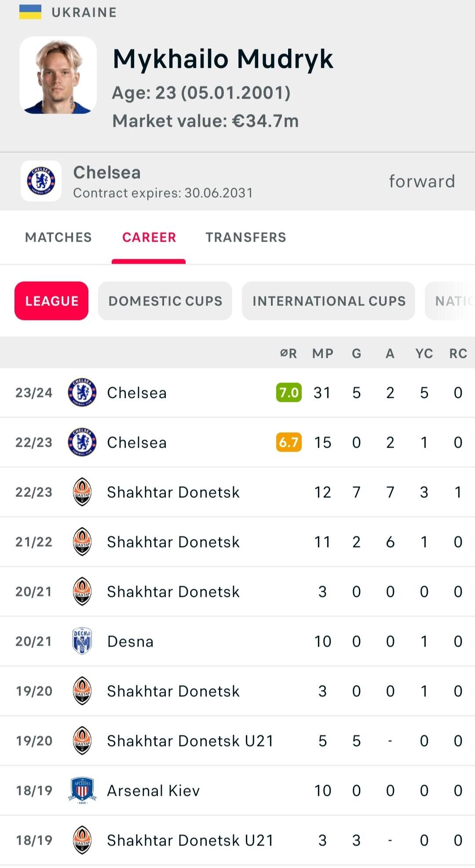Open the 19/20 Shakhtar Donetsk U21 row
This screenshot has height=868, width=475.
(190, 741)
